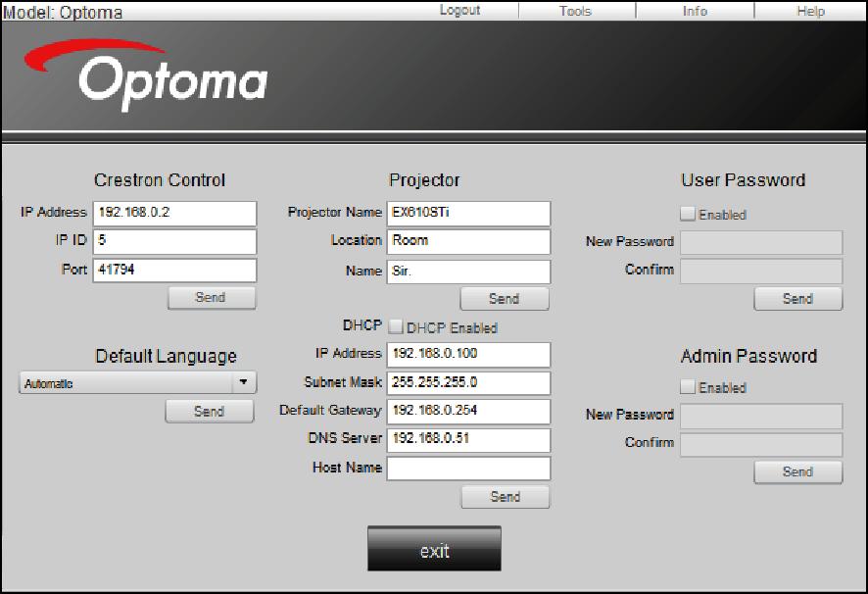
Task: Click the black exit button
Action: 435,549
